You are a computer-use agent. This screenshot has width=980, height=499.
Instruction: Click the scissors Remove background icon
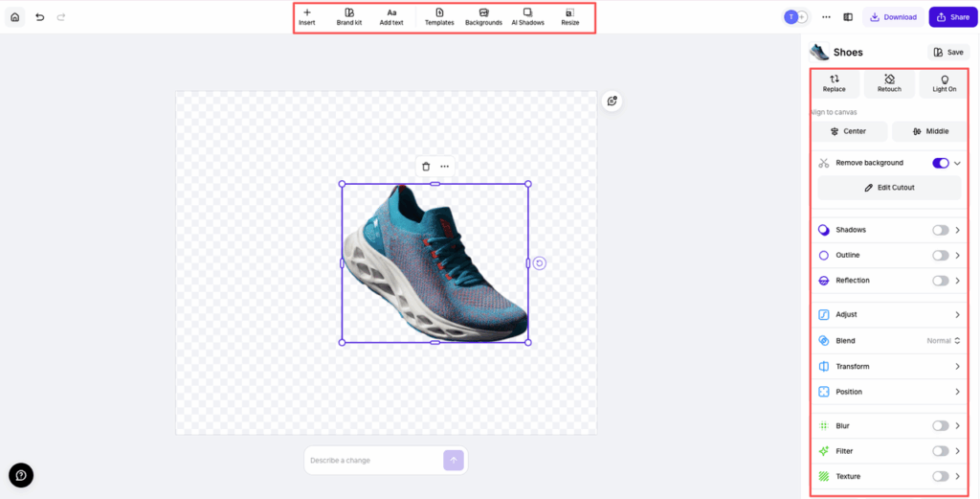824,163
